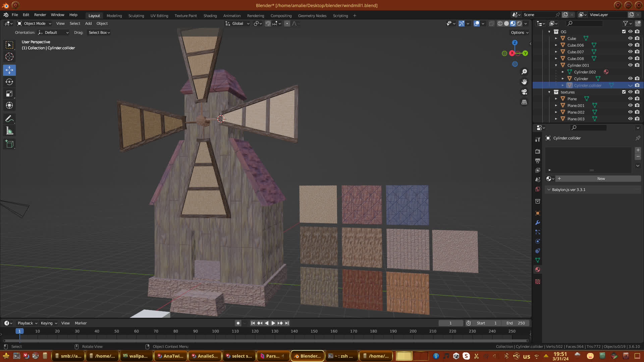Toggle camera view in viewport

coord(524,92)
